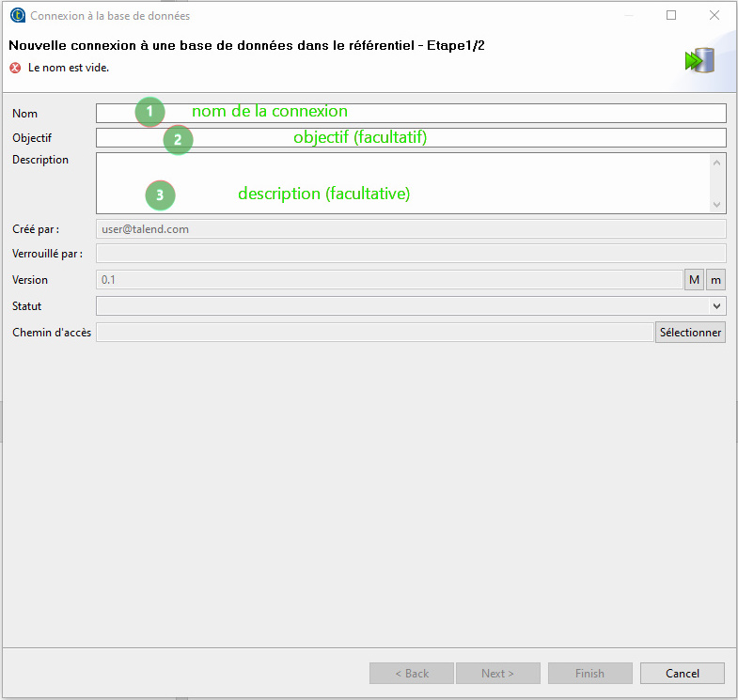Expand the Statut dropdown arrow
The height and width of the screenshot is (700, 738).
[716, 306]
